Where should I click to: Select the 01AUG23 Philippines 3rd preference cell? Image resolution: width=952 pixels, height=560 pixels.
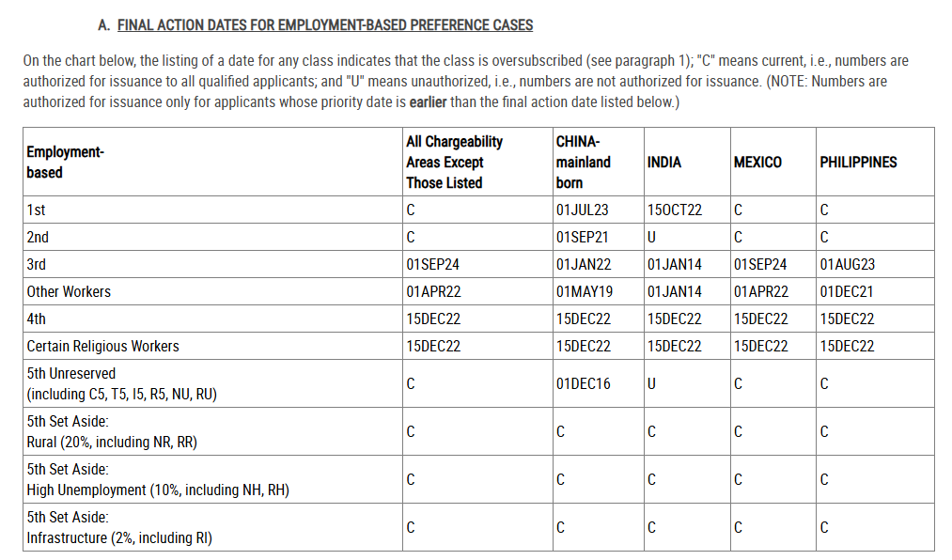[x=847, y=265]
